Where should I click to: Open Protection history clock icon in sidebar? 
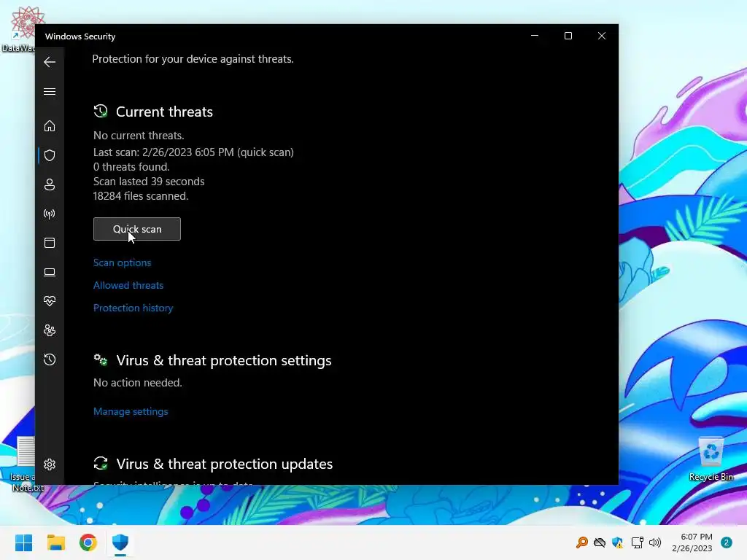tap(50, 359)
